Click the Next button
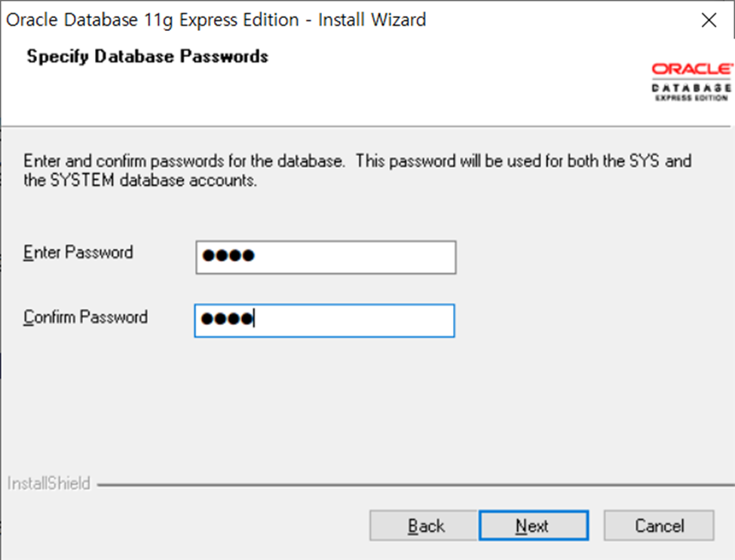735x560 pixels. pyautogui.click(x=534, y=525)
